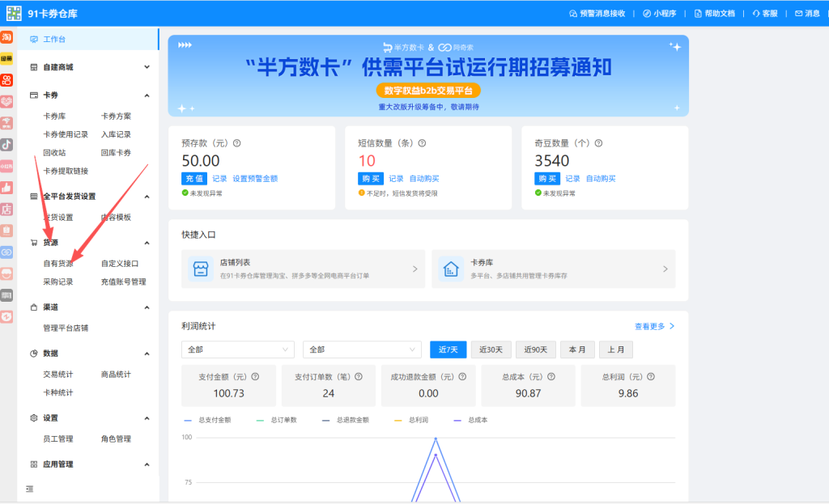Image resolution: width=829 pixels, height=504 pixels.
Task: Click the Taobao icon in left strip
Action: [6, 38]
